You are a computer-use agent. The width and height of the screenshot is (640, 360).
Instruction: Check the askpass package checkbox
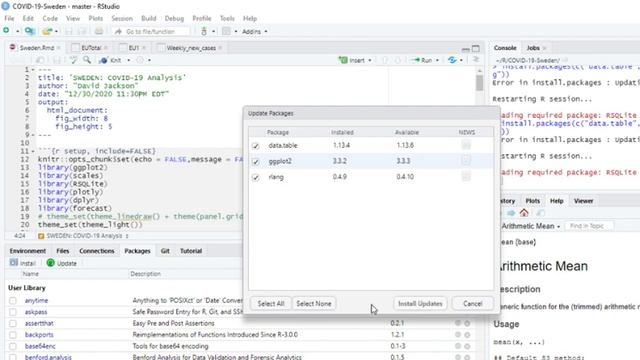13,312
